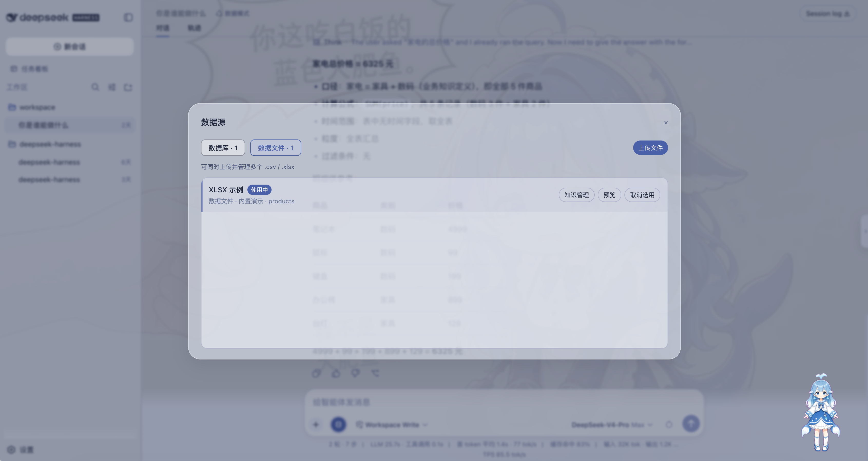
Task: Click the blue-haired mascot character
Action: tap(821, 412)
